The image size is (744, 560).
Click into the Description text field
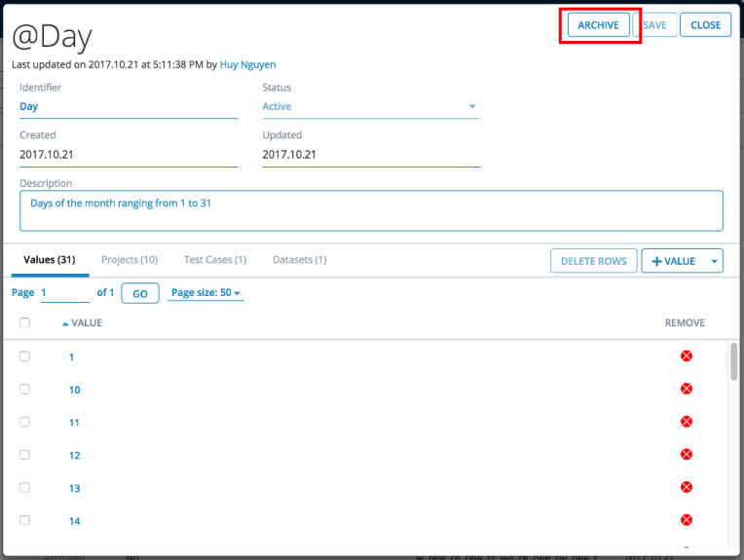371,210
